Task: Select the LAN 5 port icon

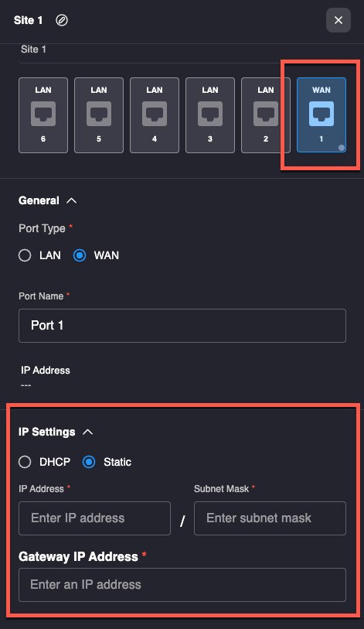Action: click(x=99, y=115)
